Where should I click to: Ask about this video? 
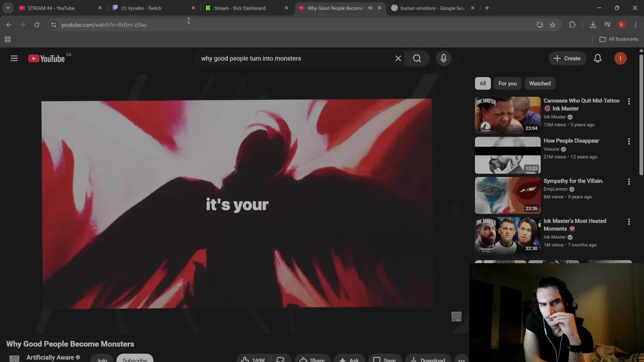pyautogui.click(x=349, y=359)
